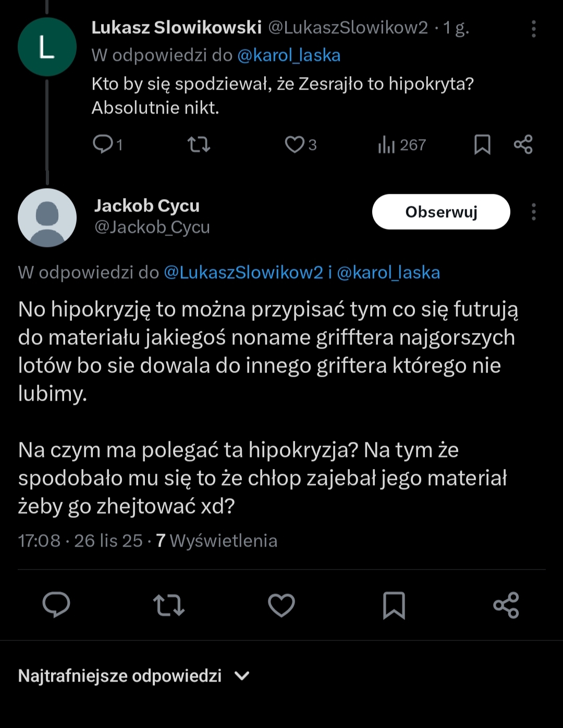Like Jackob Cycu's main tweet
Screen dimensions: 563x728
point(281,605)
